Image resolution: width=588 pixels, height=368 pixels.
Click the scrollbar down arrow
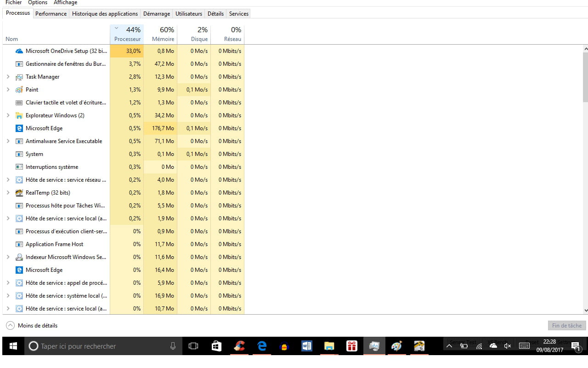point(585,311)
